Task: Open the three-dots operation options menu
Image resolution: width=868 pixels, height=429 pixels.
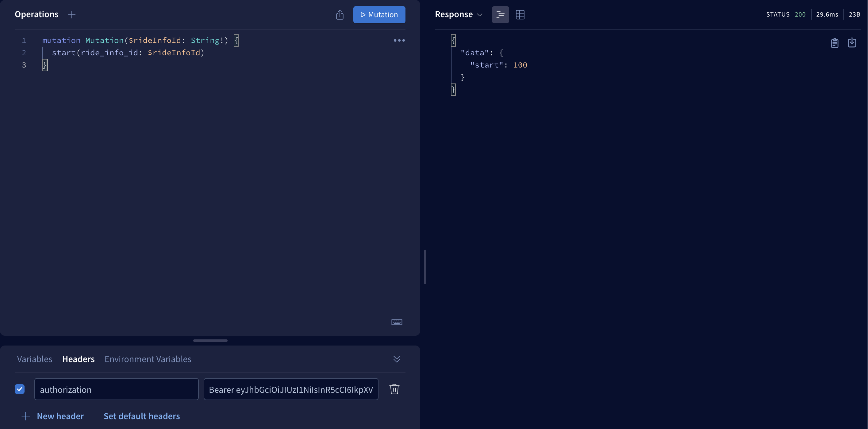Action: coord(399,41)
